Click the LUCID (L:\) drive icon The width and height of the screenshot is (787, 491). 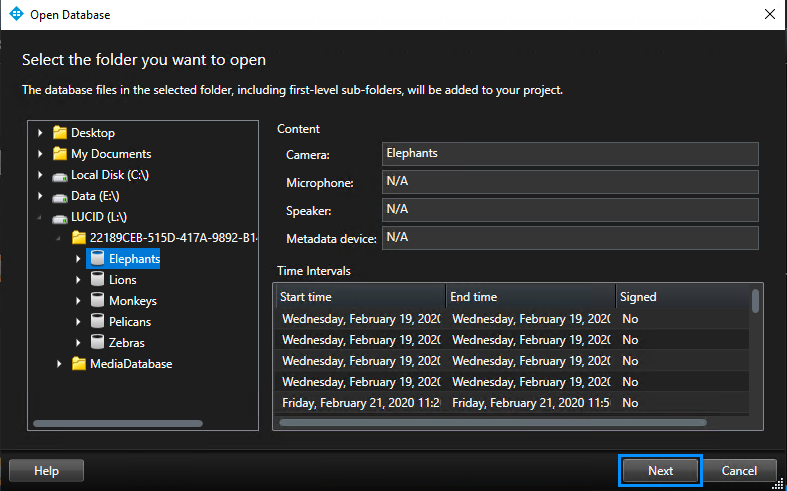pos(60,218)
